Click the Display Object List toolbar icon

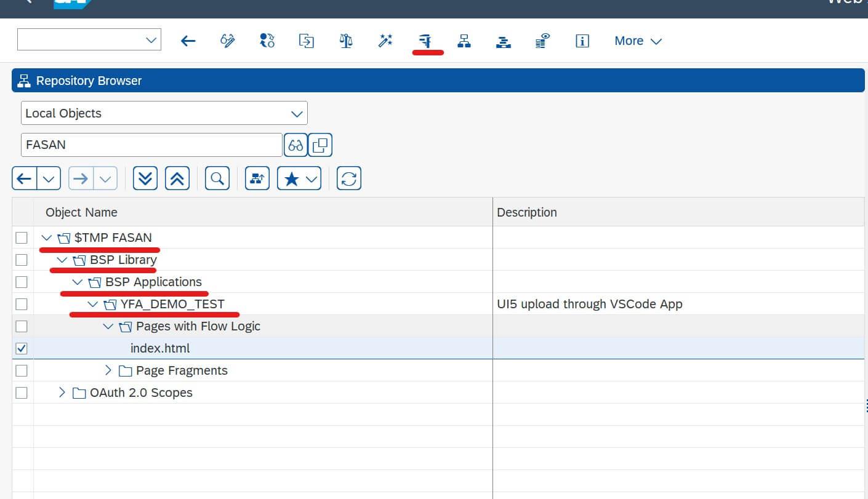coord(464,41)
